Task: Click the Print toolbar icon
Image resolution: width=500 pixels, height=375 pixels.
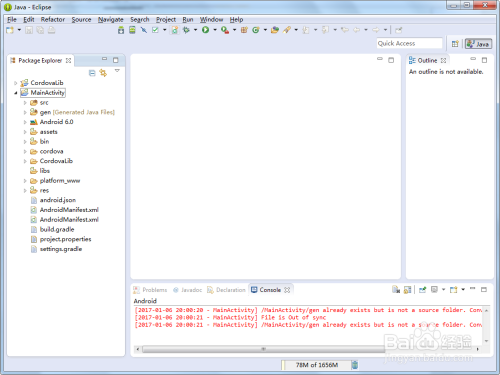Action: point(51,30)
